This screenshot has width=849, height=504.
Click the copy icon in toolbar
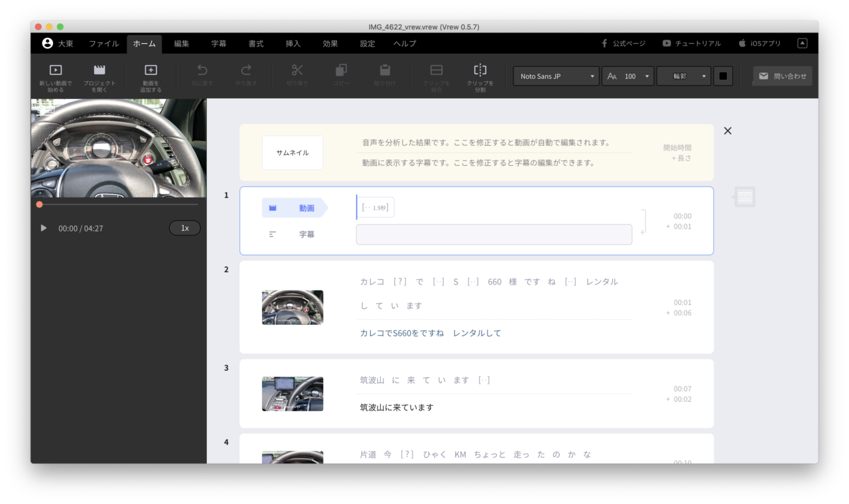coord(341,70)
